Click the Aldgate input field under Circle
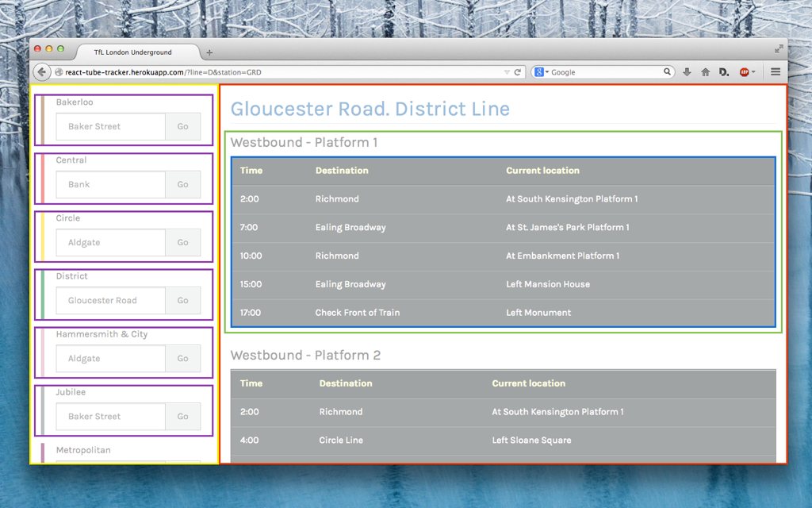The width and height of the screenshot is (812, 508). (x=109, y=242)
